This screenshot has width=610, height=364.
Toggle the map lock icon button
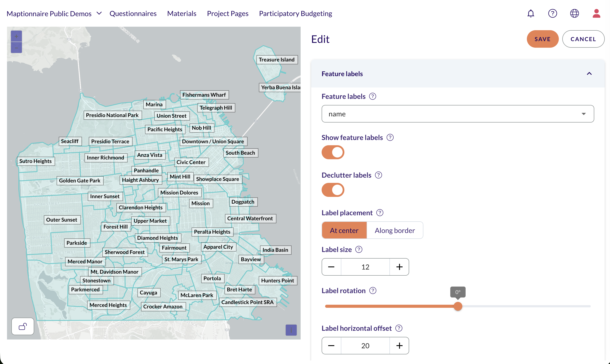pyautogui.click(x=23, y=326)
